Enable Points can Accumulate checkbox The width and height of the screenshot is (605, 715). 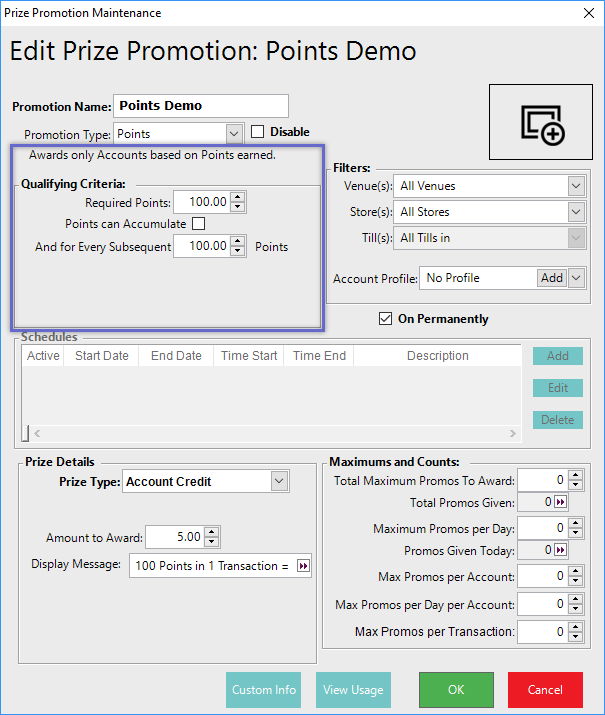click(x=198, y=224)
